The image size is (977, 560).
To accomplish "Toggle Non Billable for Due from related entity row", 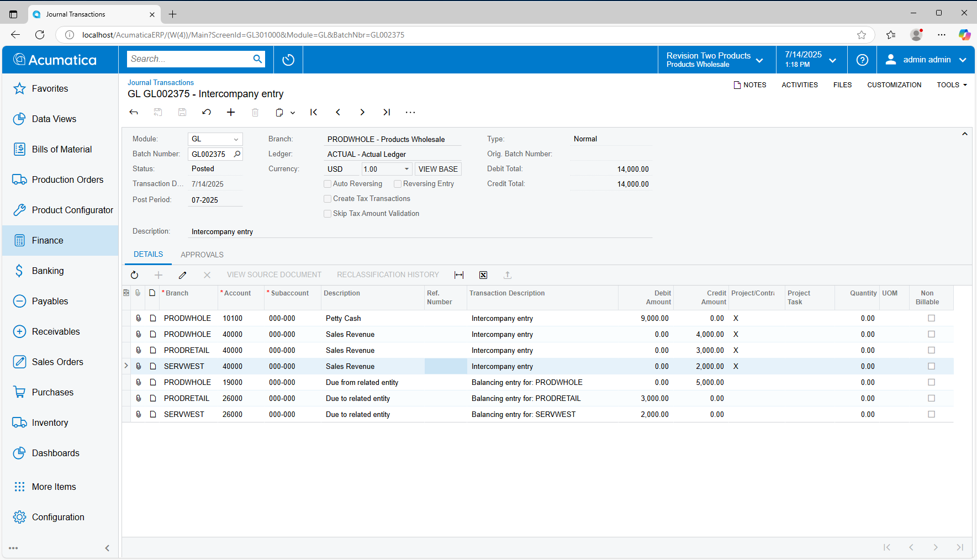I will [x=931, y=382].
